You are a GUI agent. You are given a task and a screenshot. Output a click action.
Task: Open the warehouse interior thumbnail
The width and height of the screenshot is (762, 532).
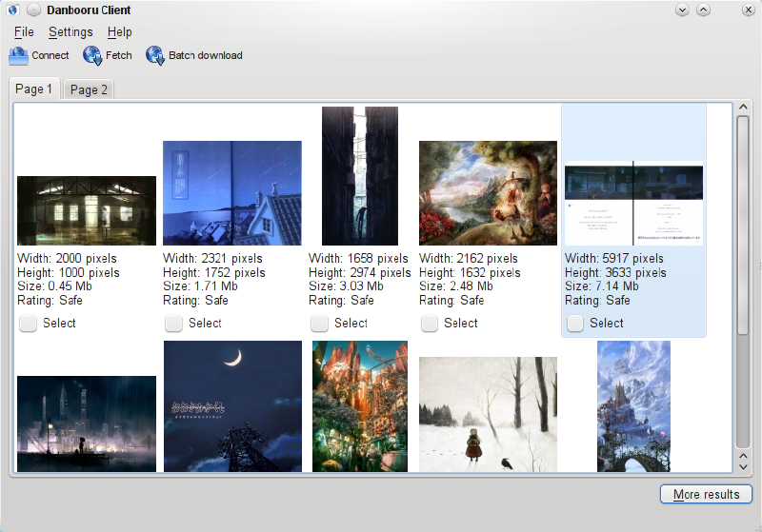point(87,210)
